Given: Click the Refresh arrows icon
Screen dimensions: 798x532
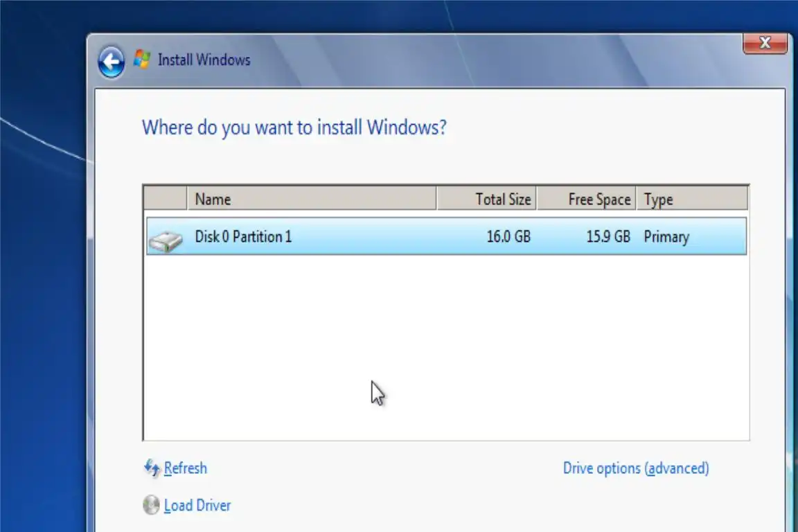Looking at the screenshot, I should tap(152, 467).
